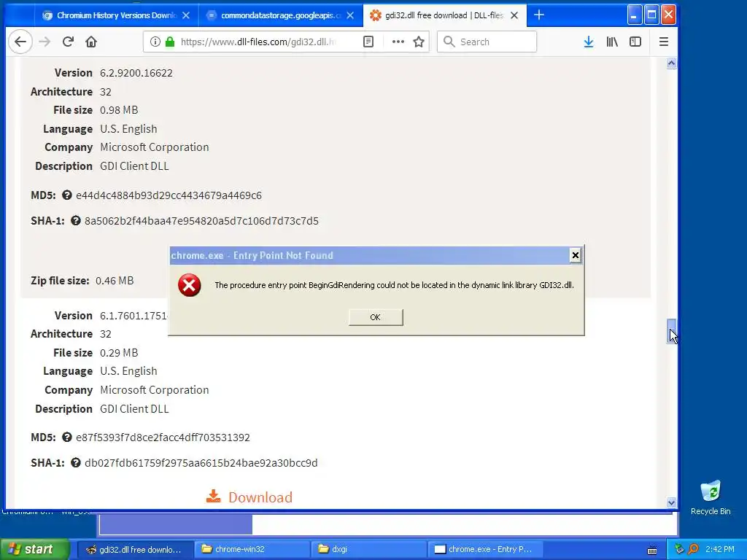Click the forward navigation arrow

pos(44,42)
